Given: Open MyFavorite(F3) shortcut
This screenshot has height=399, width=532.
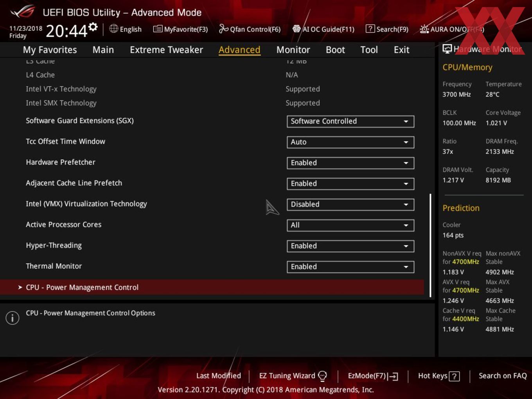Looking at the screenshot, I should 180,29.
